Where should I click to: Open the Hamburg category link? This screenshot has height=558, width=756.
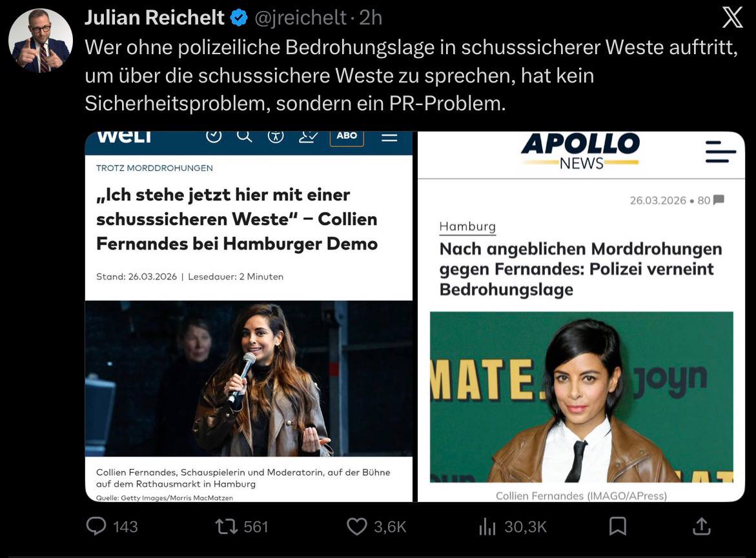467,226
